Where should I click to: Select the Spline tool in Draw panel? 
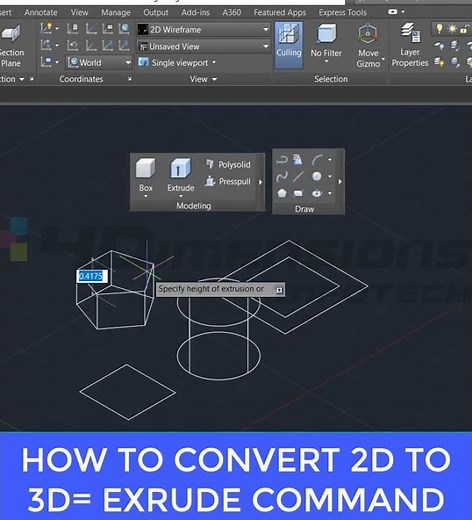point(282,176)
